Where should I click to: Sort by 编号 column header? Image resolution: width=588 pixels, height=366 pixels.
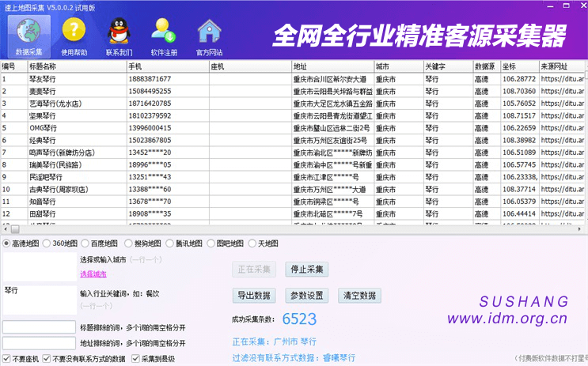coord(14,66)
